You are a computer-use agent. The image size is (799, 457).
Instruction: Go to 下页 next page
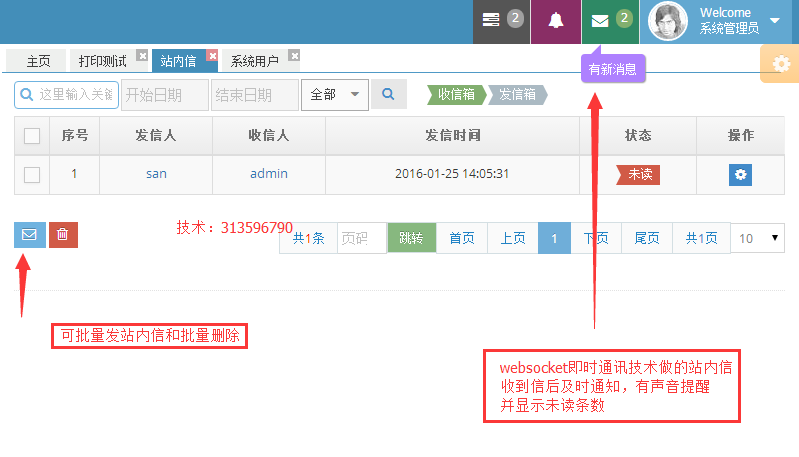[x=596, y=238]
